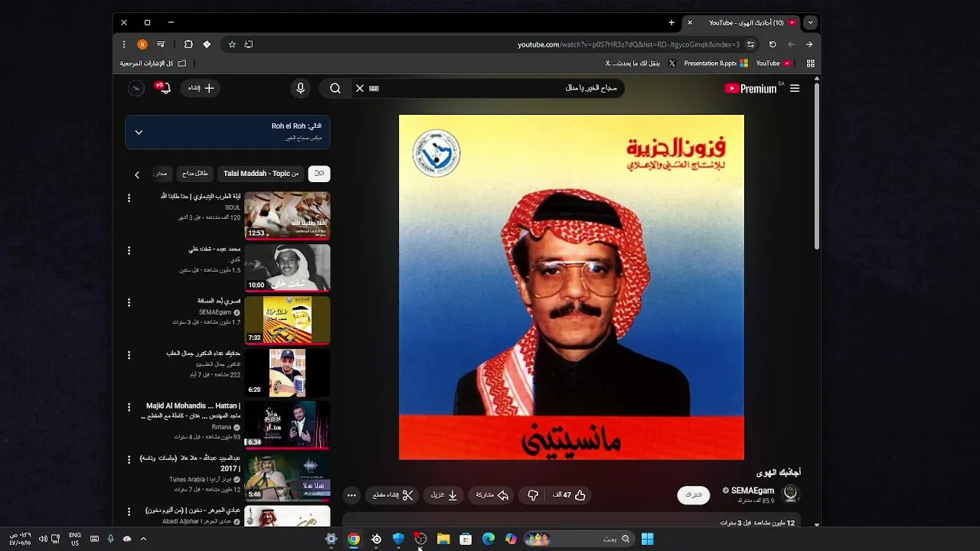Image resolution: width=980 pixels, height=551 pixels.
Task: Open the 6:20 oud player video thumbnail
Action: tap(287, 372)
